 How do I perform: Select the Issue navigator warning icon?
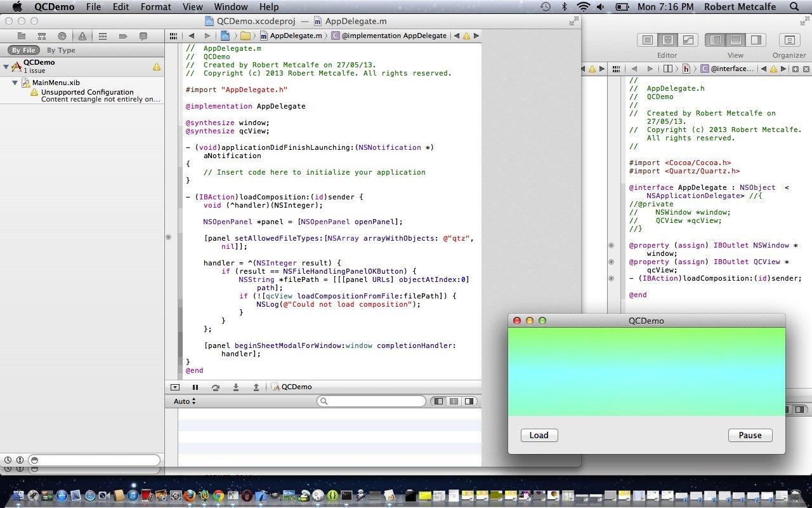coord(82,36)
